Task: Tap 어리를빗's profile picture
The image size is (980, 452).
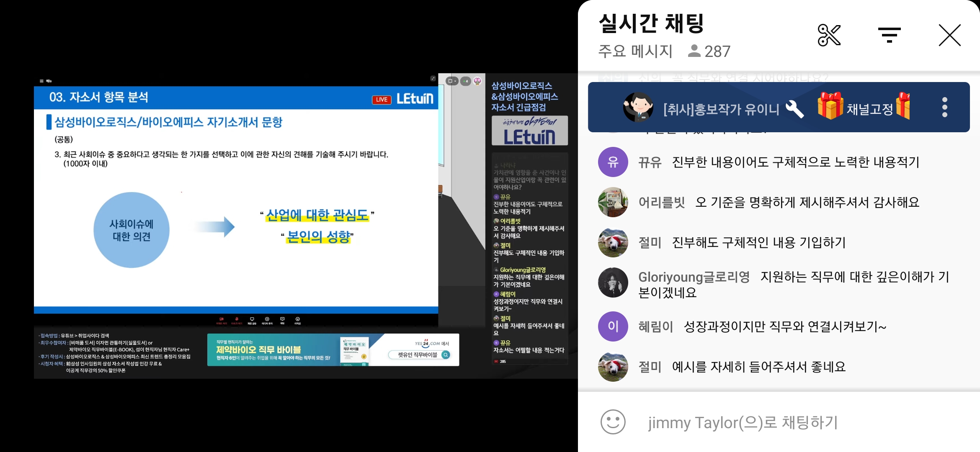Action: pyautogui.click(x=613, y=202)
